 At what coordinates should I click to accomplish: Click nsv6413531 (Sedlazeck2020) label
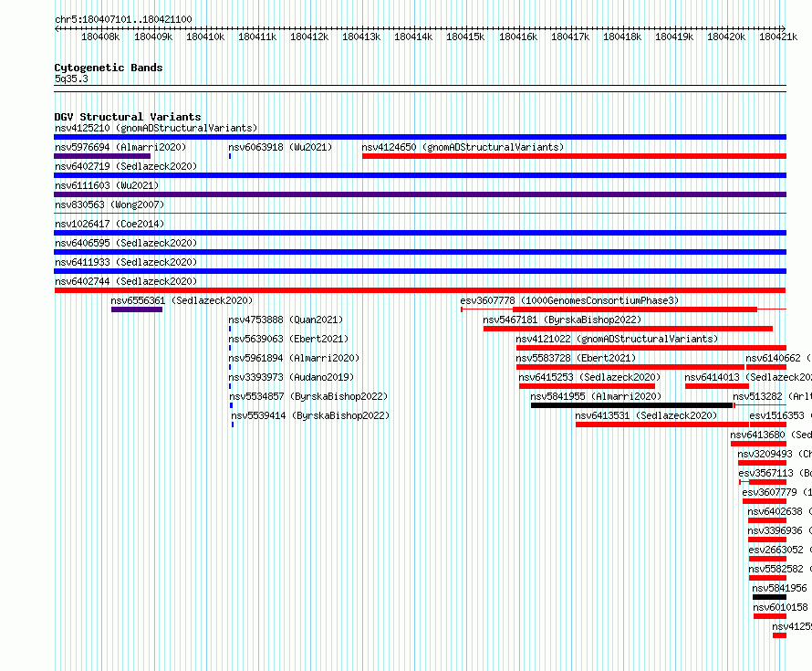[646, 415]
